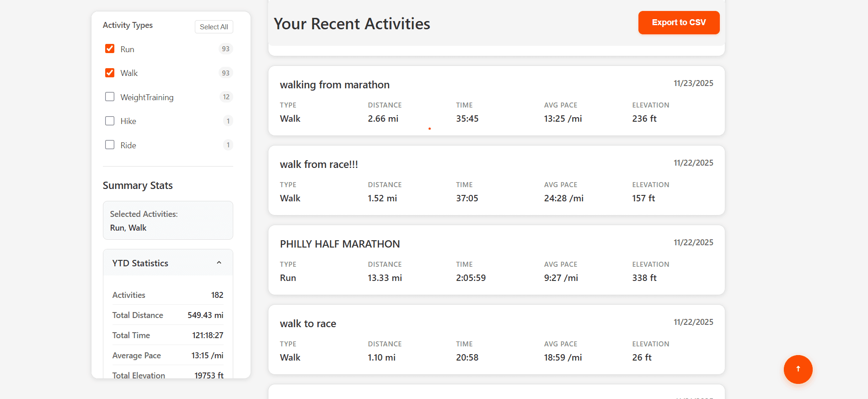Click the Your Recent Activities heading
The image size is (868, 399).
tap(351, 23)
